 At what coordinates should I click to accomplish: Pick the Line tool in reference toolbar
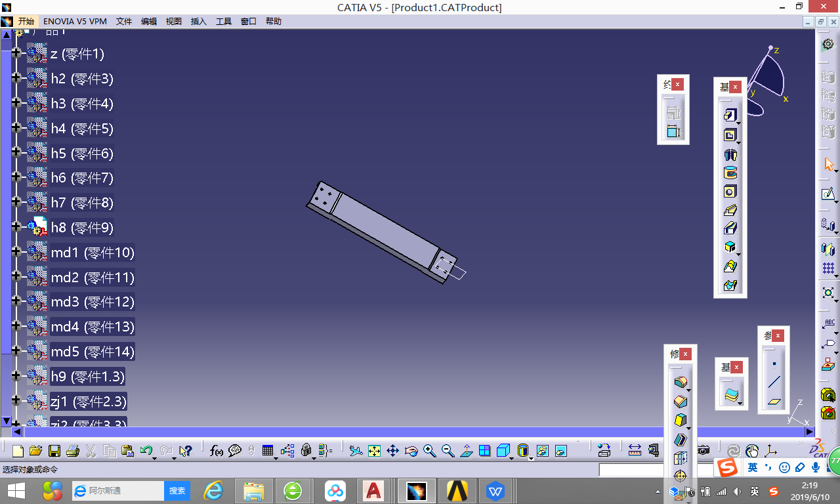pyautogui.click(x=774, y=382)
